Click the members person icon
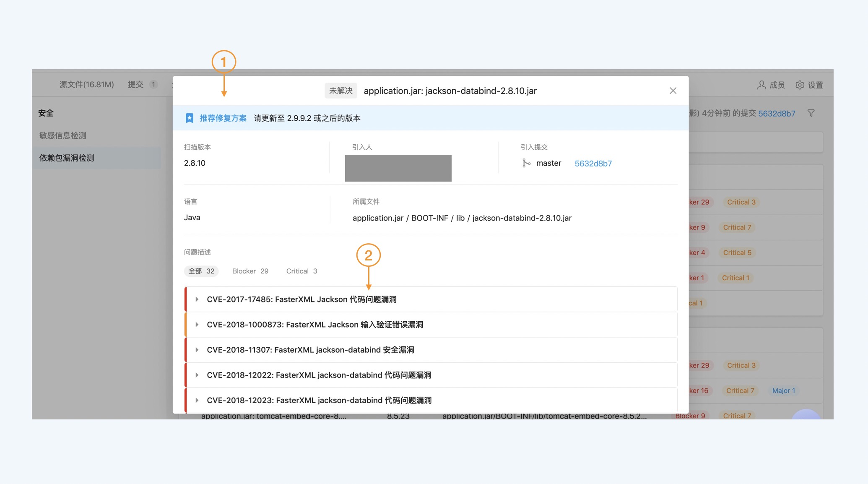This screenshot has width=868, height=484. (x=761, y=85)
